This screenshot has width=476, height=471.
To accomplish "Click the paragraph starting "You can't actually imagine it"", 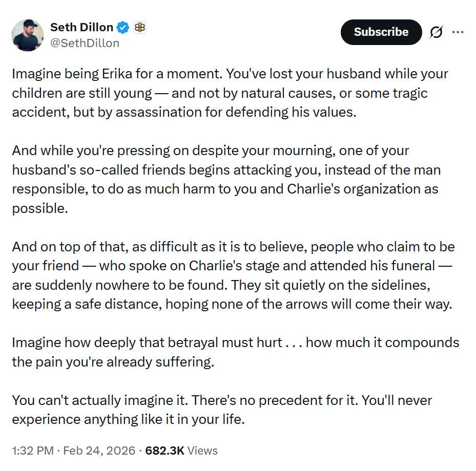I will pyautogui.click(x=222, y=410).
